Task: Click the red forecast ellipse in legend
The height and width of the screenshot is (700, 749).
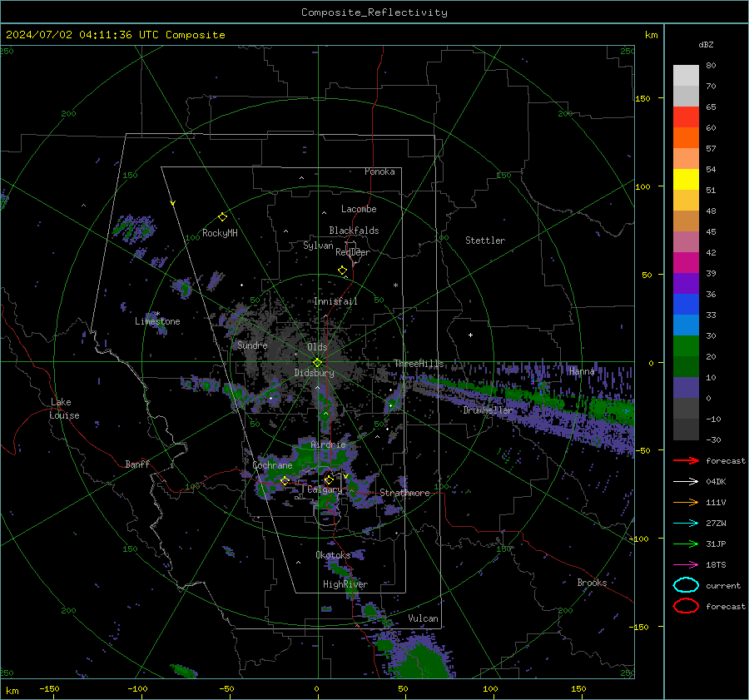Action: [x=686, y=606]
